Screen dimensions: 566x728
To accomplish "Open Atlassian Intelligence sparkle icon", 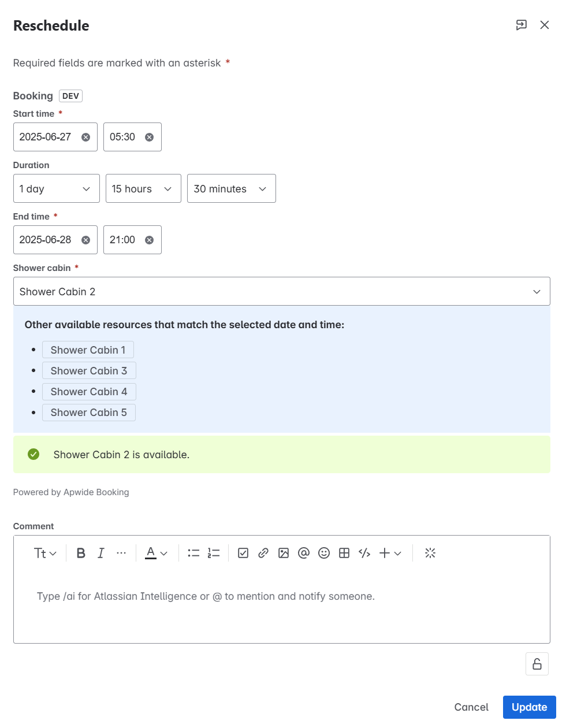I will (x=430, y=553).
